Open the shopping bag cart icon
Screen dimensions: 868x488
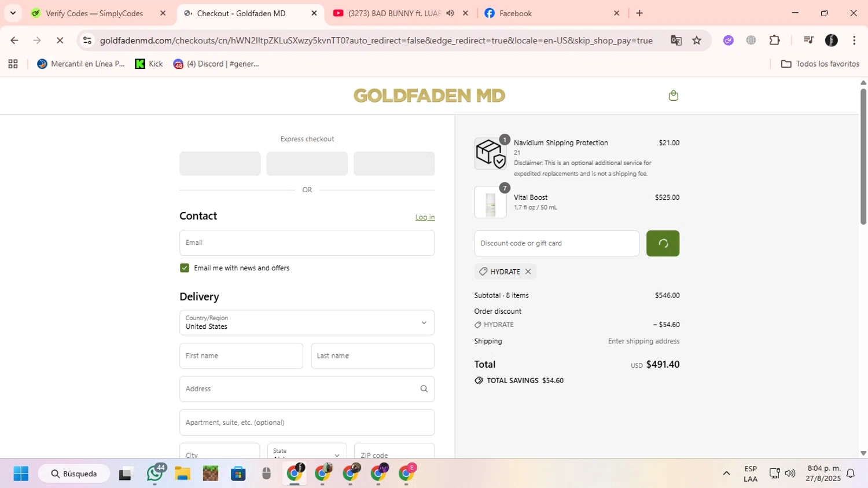point(673,96)
